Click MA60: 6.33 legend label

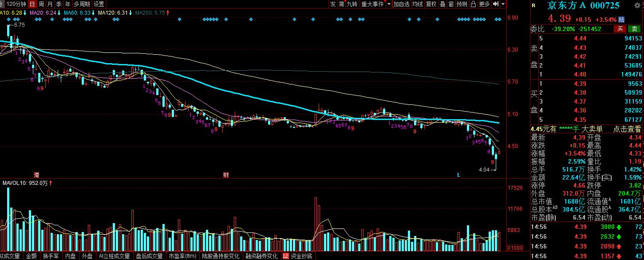[x=77, y=13]
